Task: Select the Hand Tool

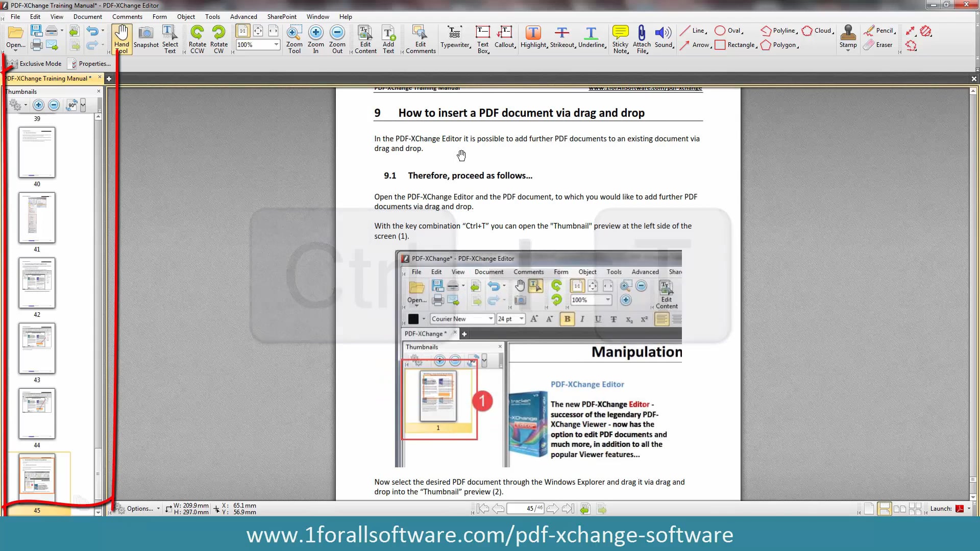Action: pos(121,37)
